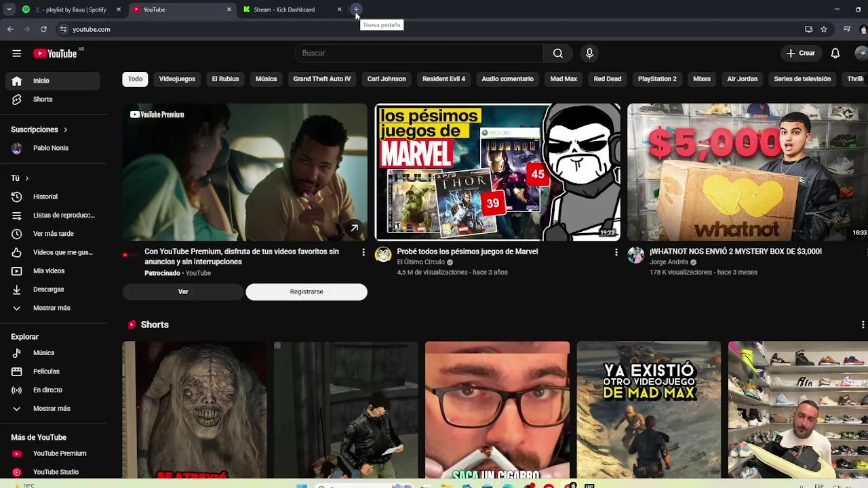This screenshot has width=868, height=488.
Task: Go back in browser history
Action: pos(10,29)
